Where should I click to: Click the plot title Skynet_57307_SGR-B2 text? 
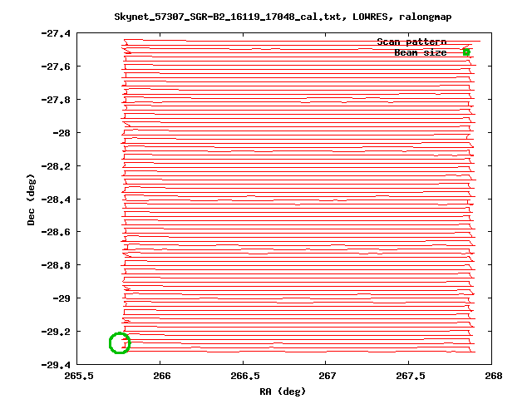[x=283, y=17]
